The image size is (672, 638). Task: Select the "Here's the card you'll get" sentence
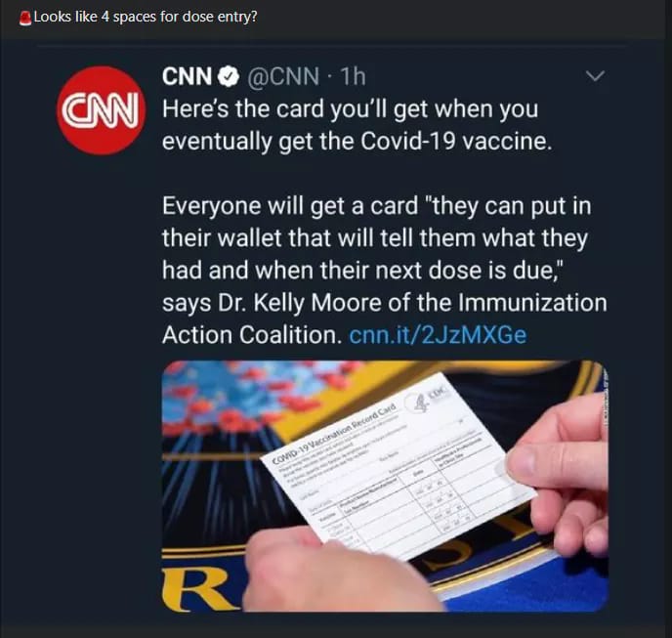click(x=357, y=125)
